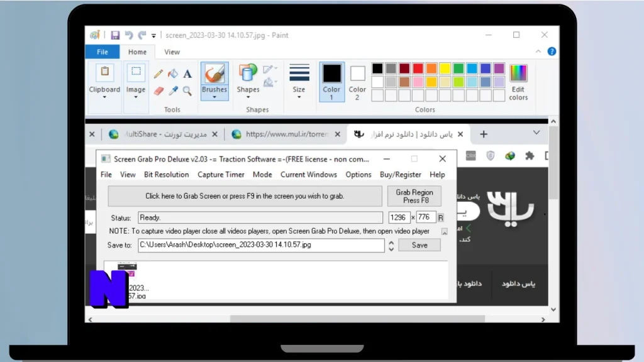
Task: Open the Edit colors dialog
Action: [518, 82]
